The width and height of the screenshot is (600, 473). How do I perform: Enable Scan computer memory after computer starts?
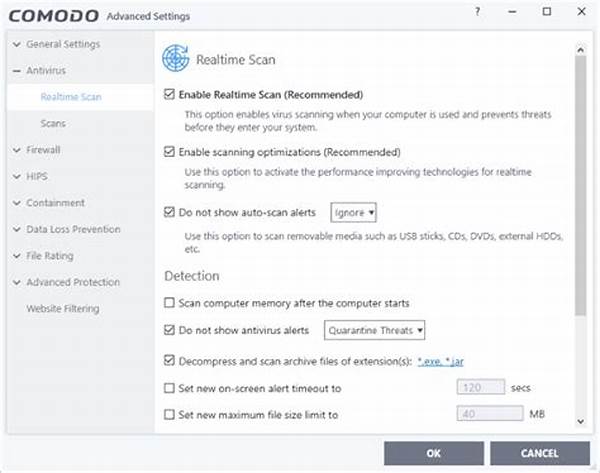point(169,303)
